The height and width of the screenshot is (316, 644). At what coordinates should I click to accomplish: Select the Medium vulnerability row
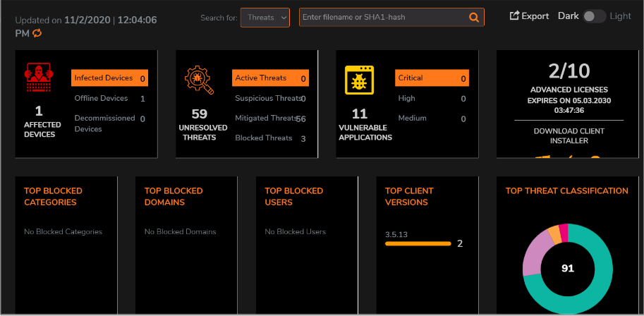click(x=432, y=119)
